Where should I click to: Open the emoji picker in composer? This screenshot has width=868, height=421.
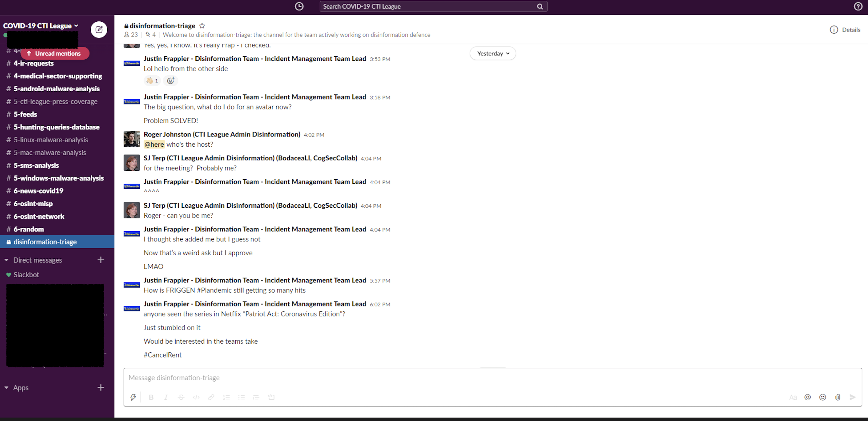click(822, 397)
